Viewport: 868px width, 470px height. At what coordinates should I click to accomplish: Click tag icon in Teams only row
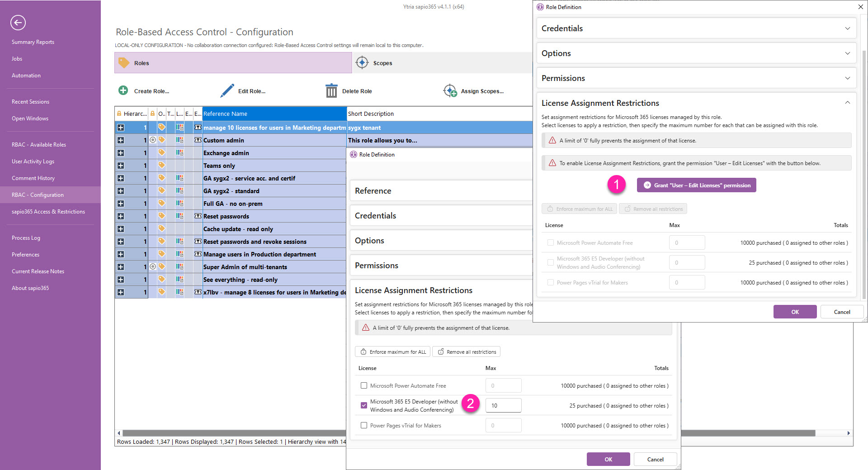click(161, 166)
